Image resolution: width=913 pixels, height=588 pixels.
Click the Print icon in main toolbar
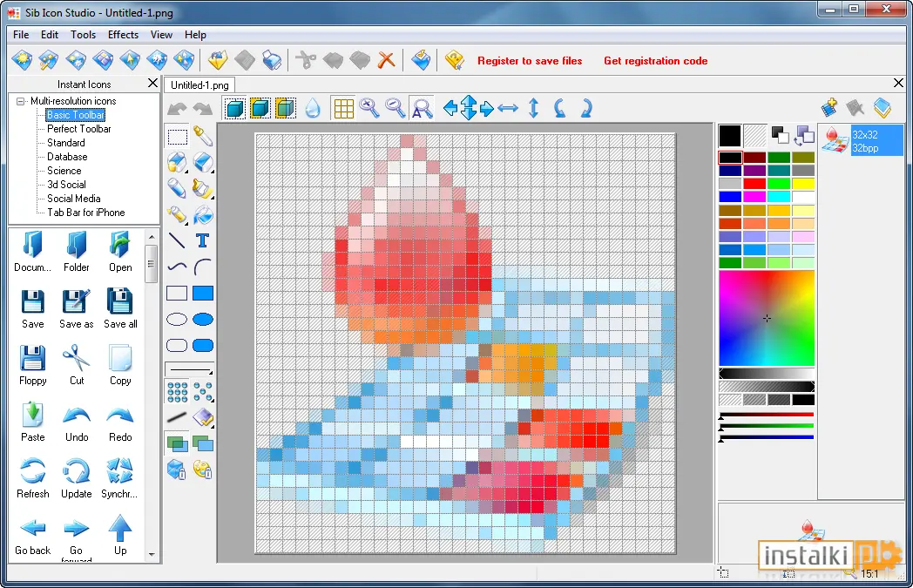[272, 60]
